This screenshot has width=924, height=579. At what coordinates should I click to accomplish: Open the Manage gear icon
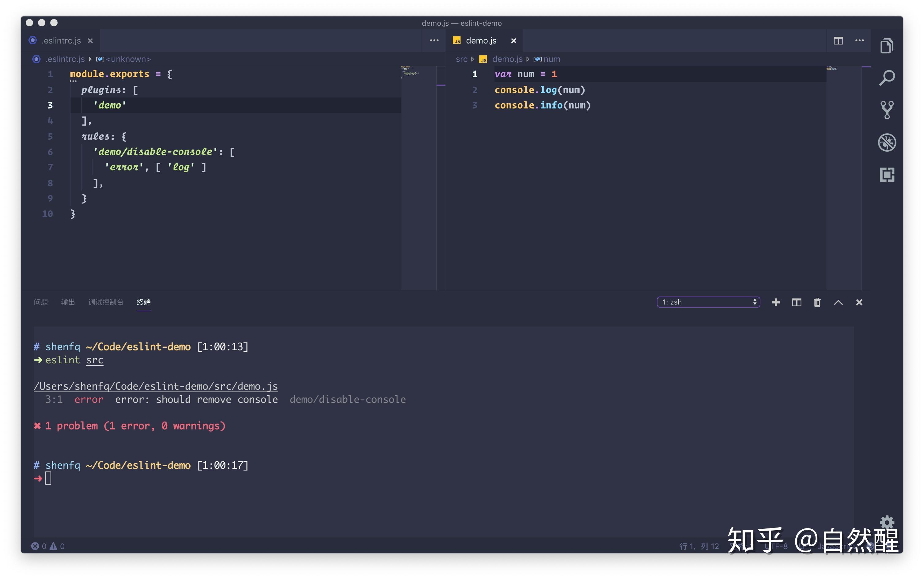click(887, 523)
